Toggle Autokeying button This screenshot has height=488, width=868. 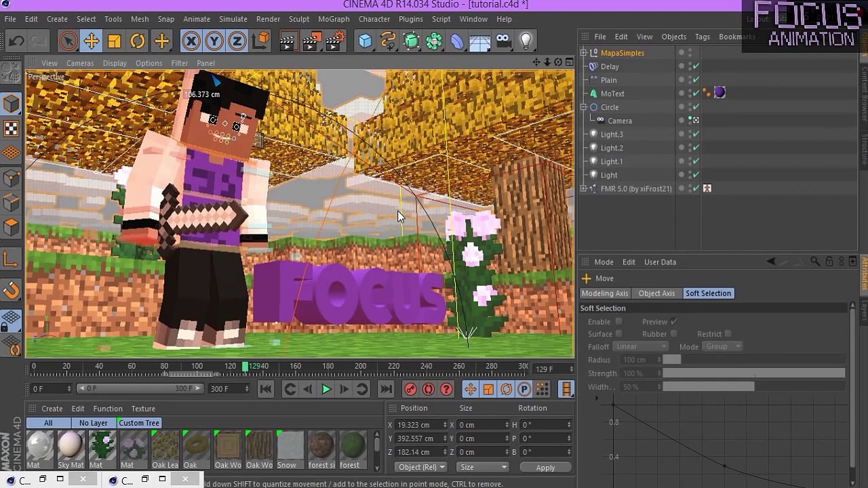(x=429, y=389)
